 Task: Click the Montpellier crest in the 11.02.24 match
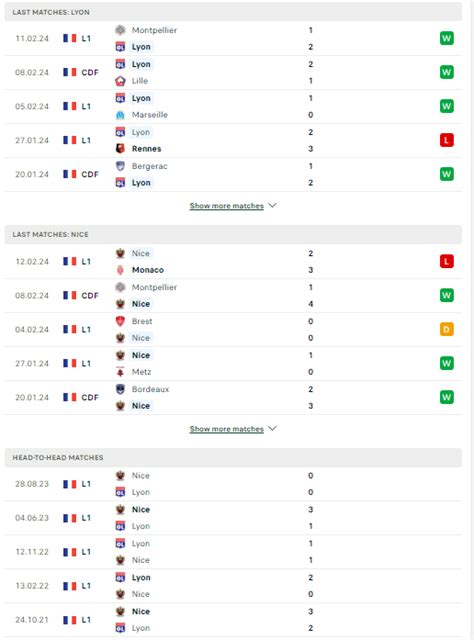pyautogui.click(x=120, y=30)
